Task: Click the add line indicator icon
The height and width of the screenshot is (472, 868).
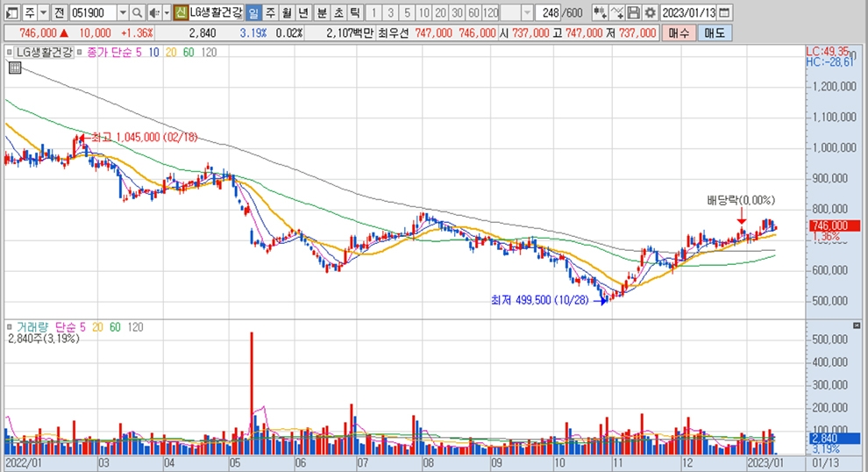Action: 617,12
